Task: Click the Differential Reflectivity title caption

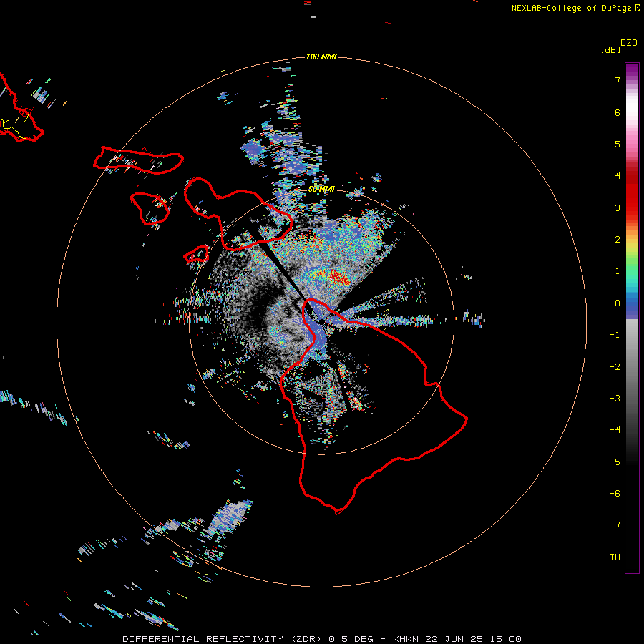Action: pyautogui.click(x=321, y=639)
